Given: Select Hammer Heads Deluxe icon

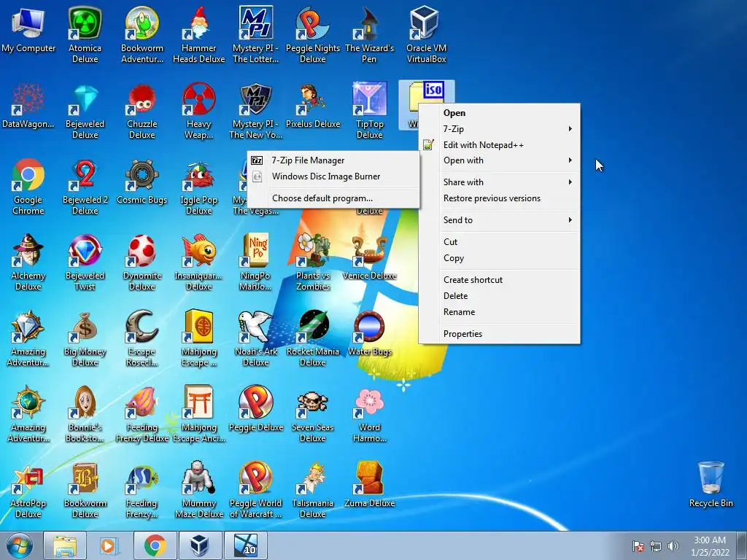Looking at the screenshot, I should click(x=198, y=34).
